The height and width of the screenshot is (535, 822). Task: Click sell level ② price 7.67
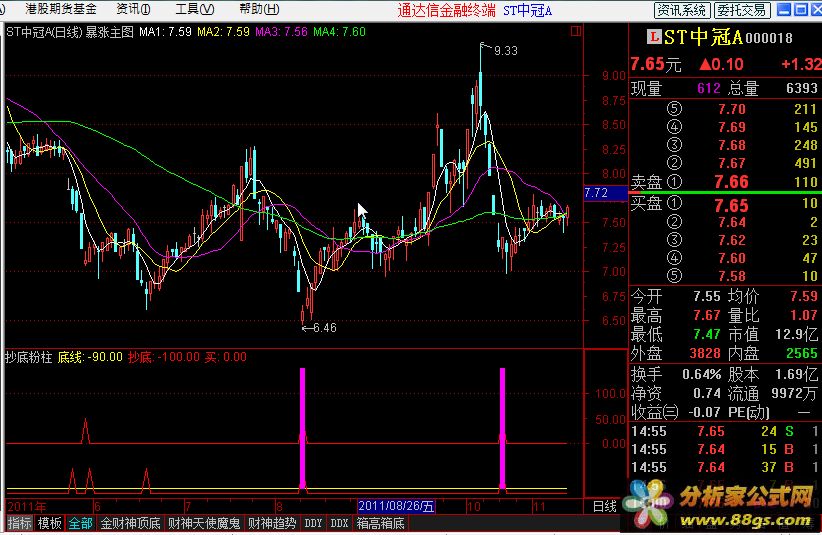click(x=732, y=163)
